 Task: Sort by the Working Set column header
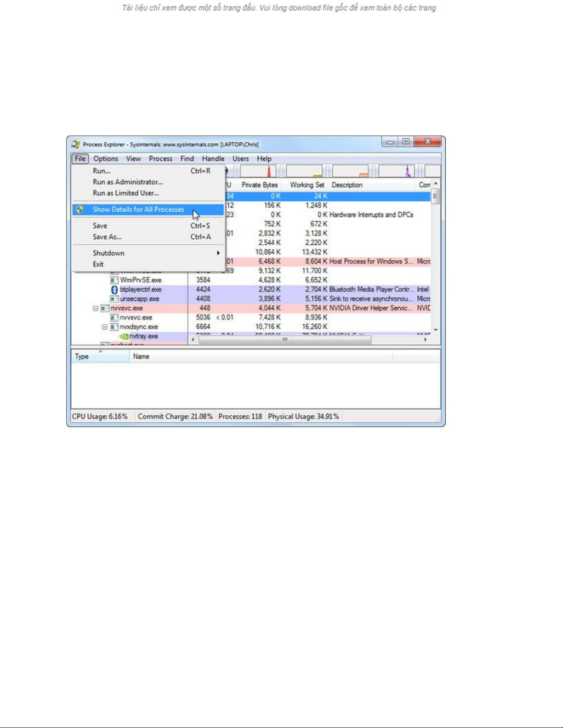point(307,185)
